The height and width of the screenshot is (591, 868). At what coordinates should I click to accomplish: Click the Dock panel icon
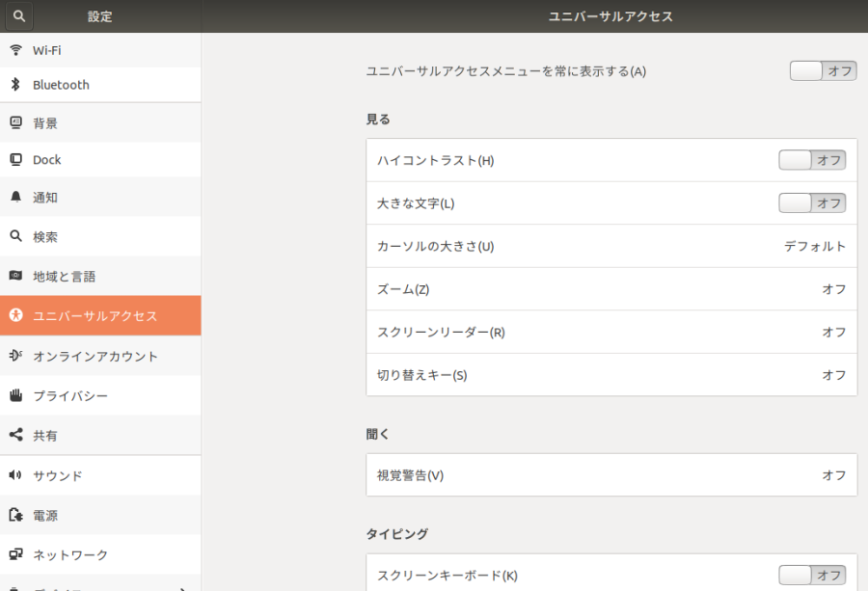click(16, 159)
